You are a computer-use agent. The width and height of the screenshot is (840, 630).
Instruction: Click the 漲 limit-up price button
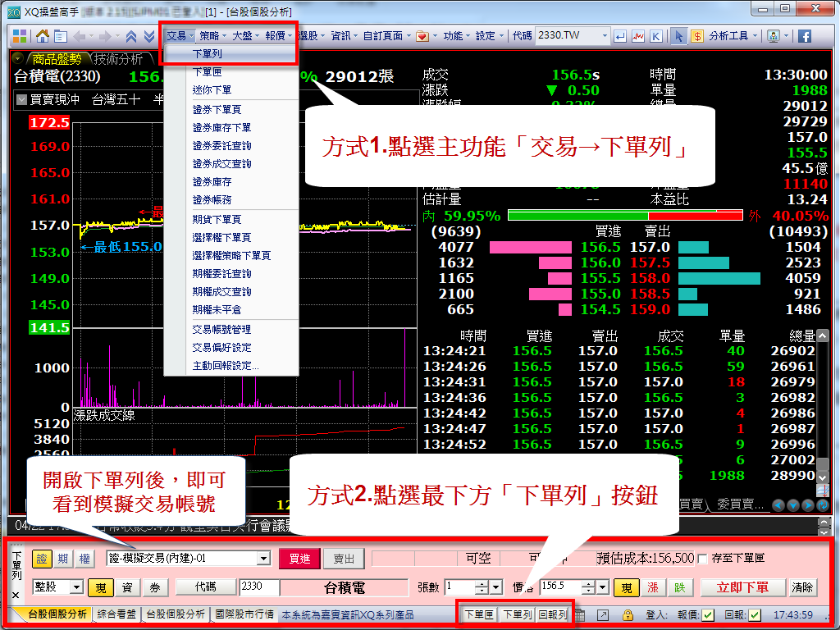point(652,587)
